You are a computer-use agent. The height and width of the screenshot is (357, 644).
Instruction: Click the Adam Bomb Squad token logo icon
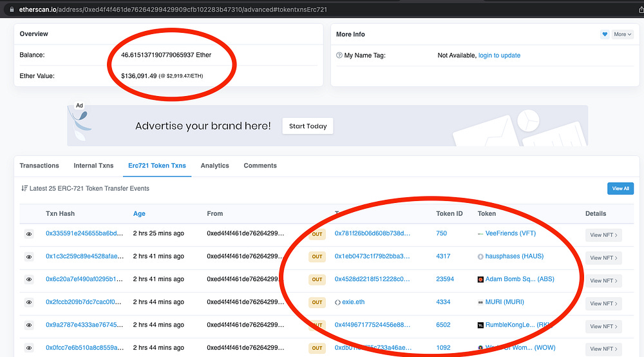click(480, 280)
